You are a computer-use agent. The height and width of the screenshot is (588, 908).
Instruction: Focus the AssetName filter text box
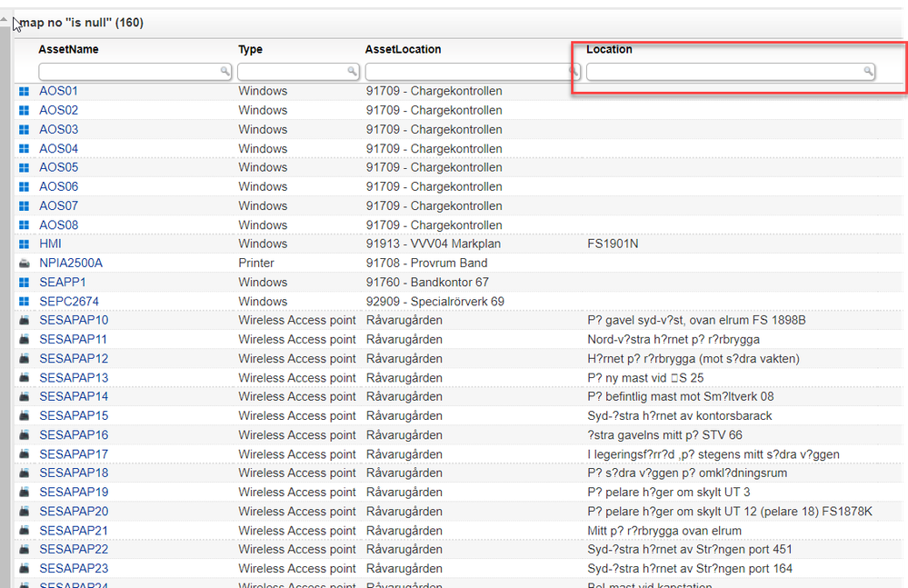click(127, 71)
